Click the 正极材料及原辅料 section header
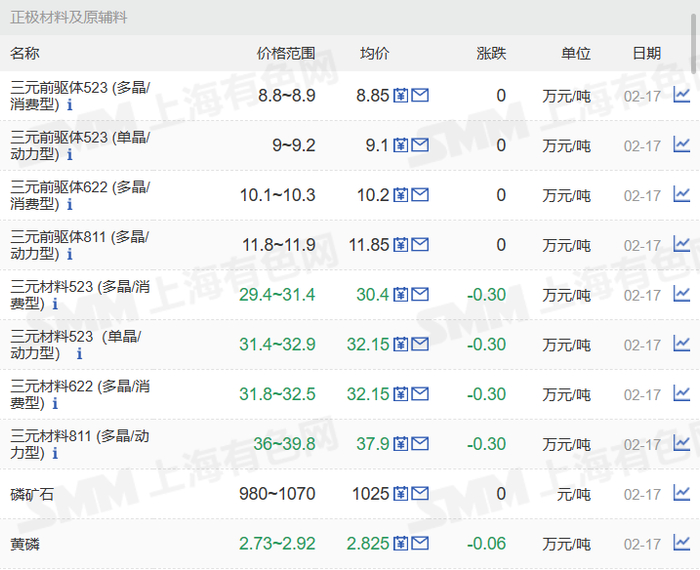 [69, 17]
